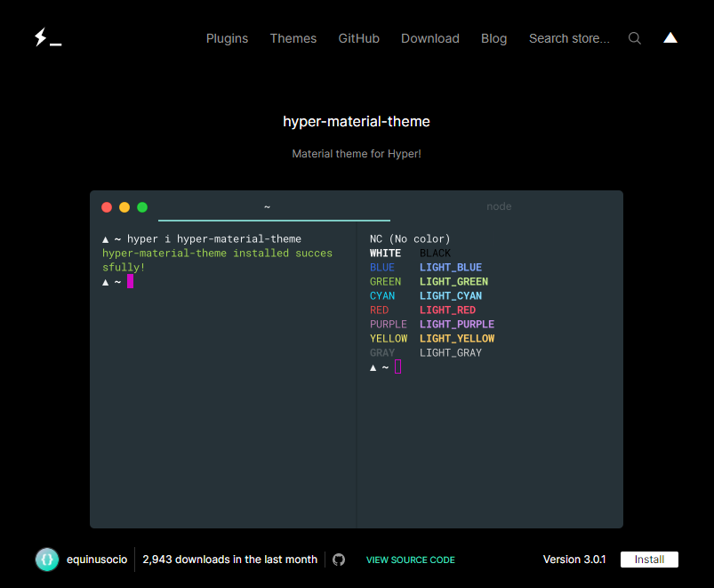Click the LIGHT_CYAN text in preview

(x=451, y=295)
